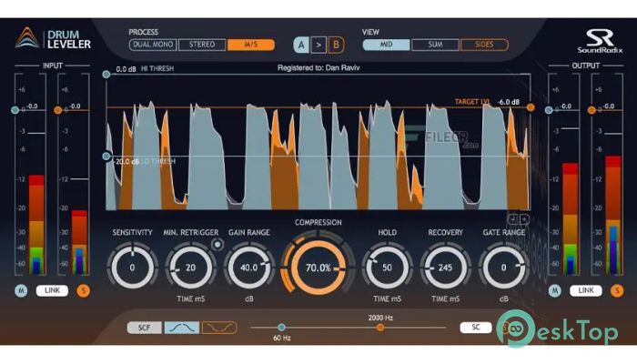
Task: Click the 2000 Hz high frequency handle
Action: (x=380, y=327)
